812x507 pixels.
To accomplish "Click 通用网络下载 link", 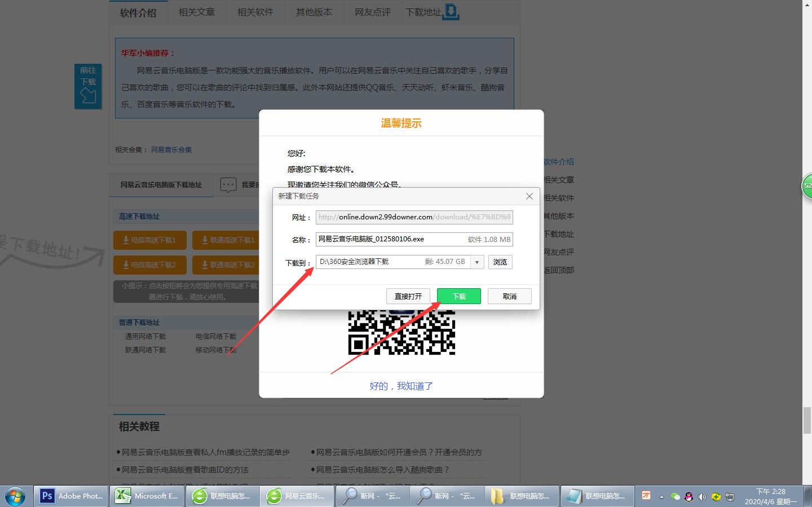I will pos(145,336).
